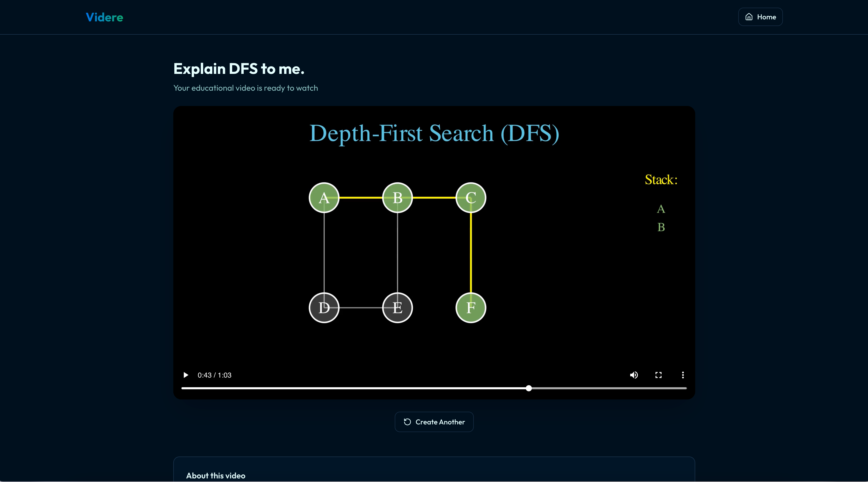Click the unplayed portion of the progress bar

pyautogui.click(x=607, y=388)
